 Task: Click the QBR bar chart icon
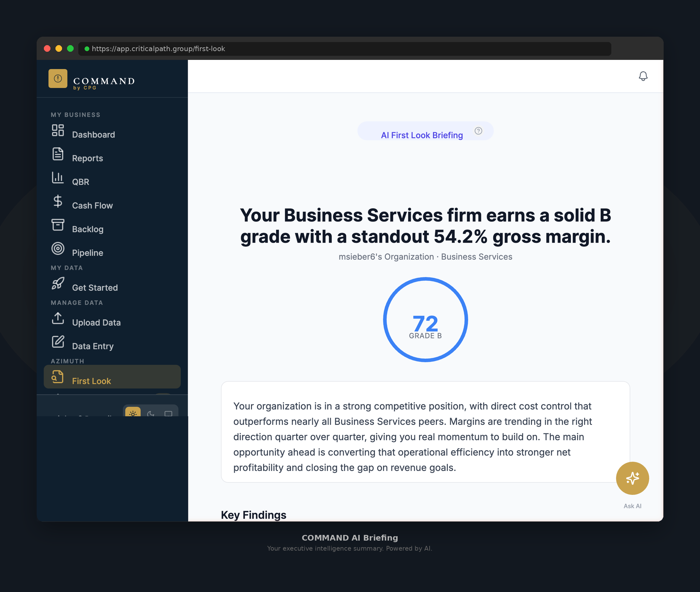pyautogui.click(x=58, y=178)
